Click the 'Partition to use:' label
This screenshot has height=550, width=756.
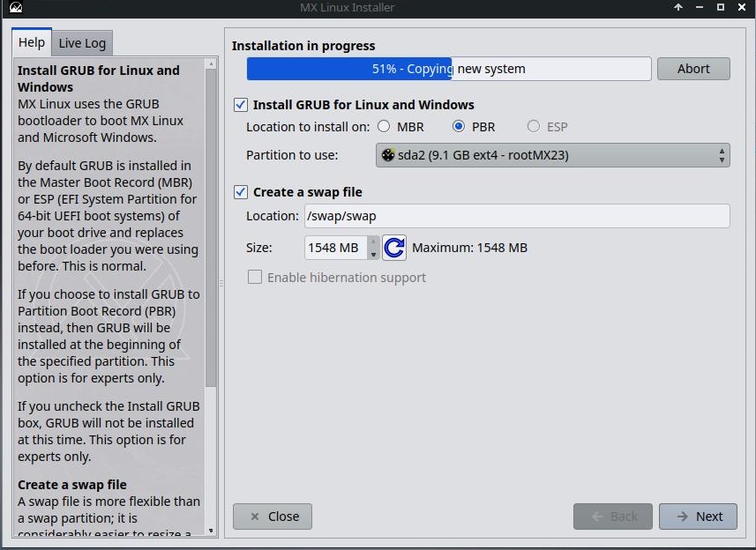pos(292,155)
